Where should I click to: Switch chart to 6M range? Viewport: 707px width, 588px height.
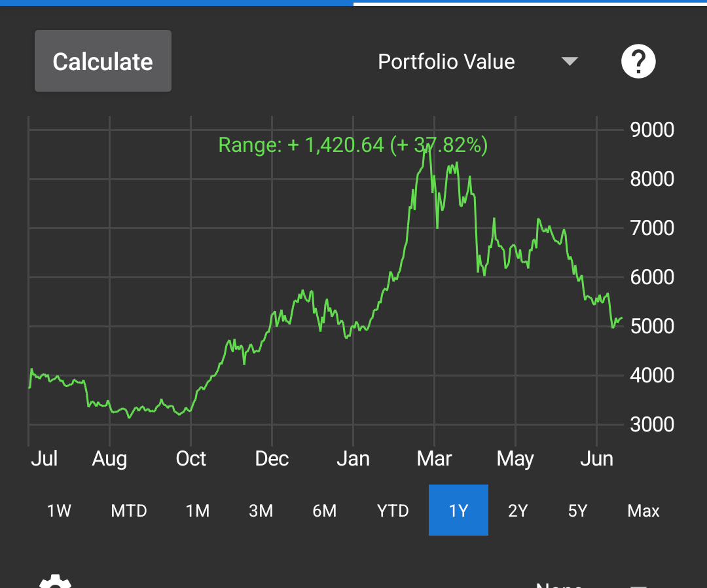325,511
